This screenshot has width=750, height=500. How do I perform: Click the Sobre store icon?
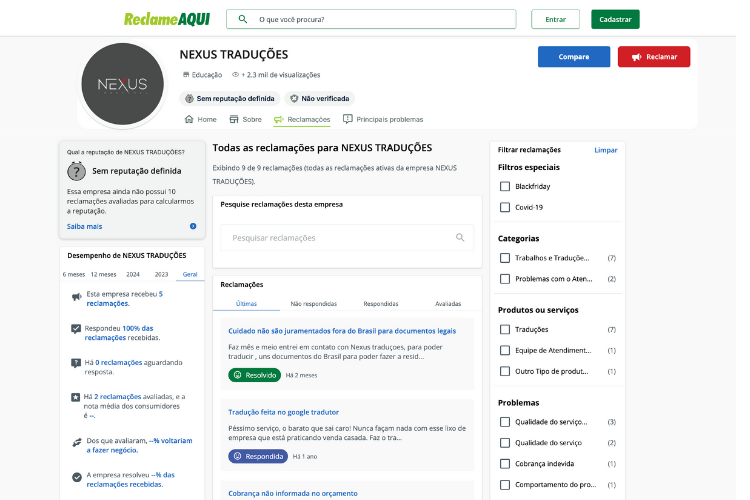[234, 119]
